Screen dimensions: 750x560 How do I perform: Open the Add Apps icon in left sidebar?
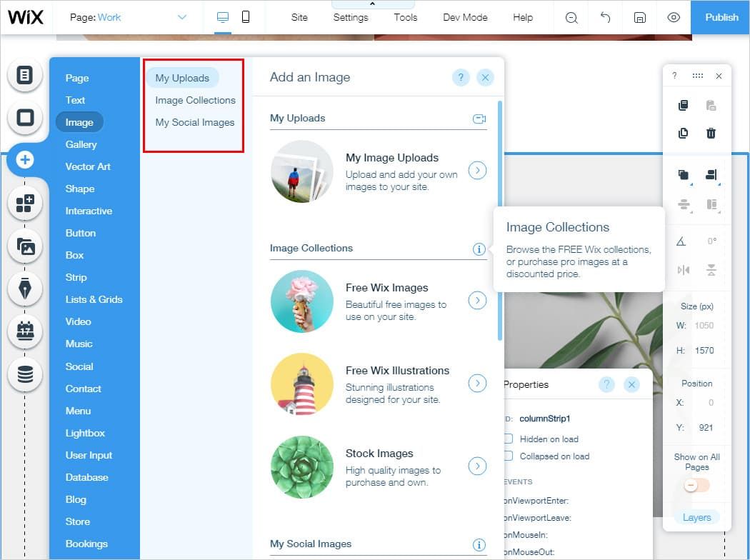click(25, 204)
